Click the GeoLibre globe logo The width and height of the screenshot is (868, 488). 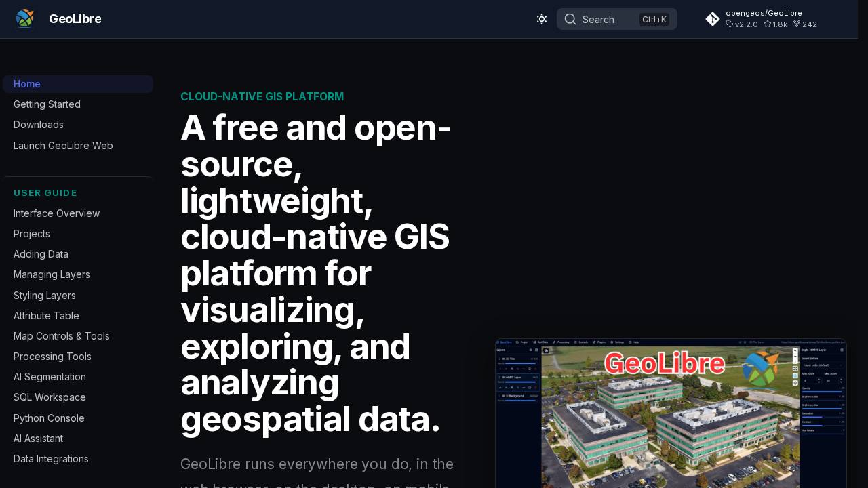pyautogui.click(x=24, y=19)
